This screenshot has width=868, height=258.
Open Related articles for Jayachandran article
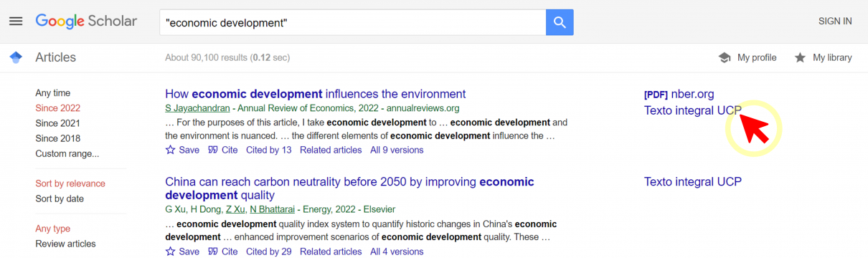point(331,150)
